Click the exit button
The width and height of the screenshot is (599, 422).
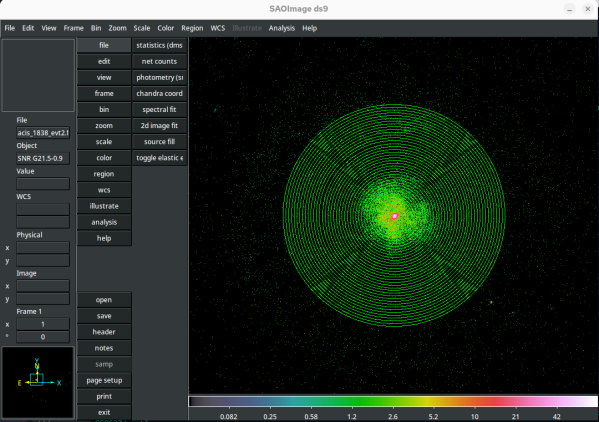tap(104, 412)
